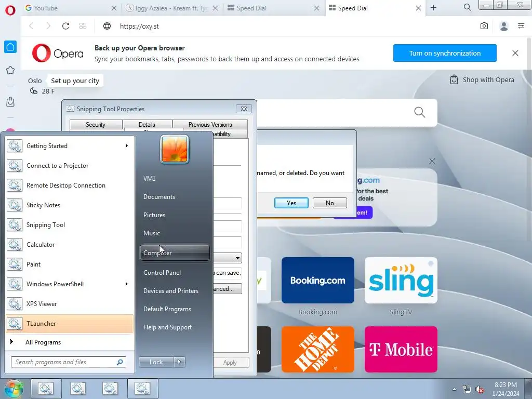Screen dimensions: 532x399
Task: Click the muted volume tray icon
Action: [480, 389]
